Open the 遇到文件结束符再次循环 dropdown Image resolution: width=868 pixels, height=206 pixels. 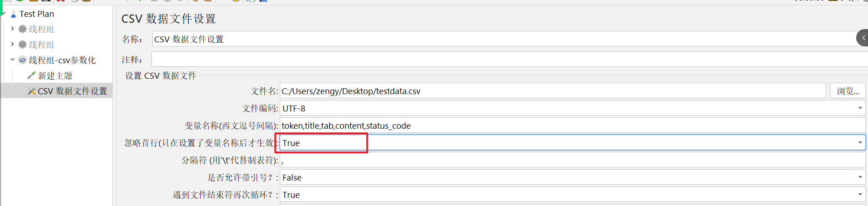coord(860,195)
